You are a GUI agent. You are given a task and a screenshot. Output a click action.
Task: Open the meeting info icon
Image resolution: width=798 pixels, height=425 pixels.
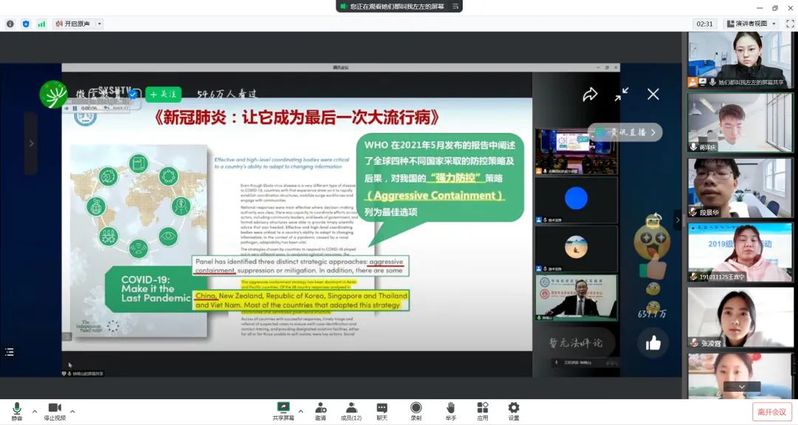(x=10, y=24)
